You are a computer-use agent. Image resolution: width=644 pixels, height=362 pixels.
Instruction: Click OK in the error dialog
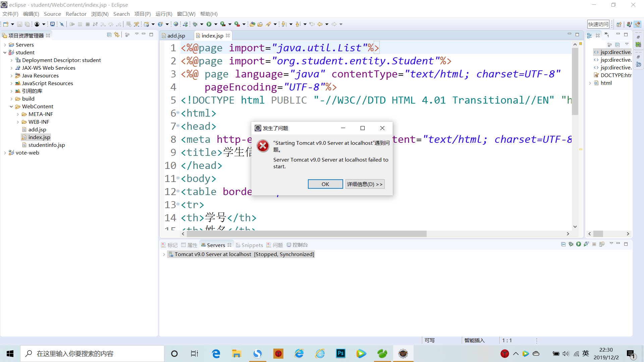point(325,184)
